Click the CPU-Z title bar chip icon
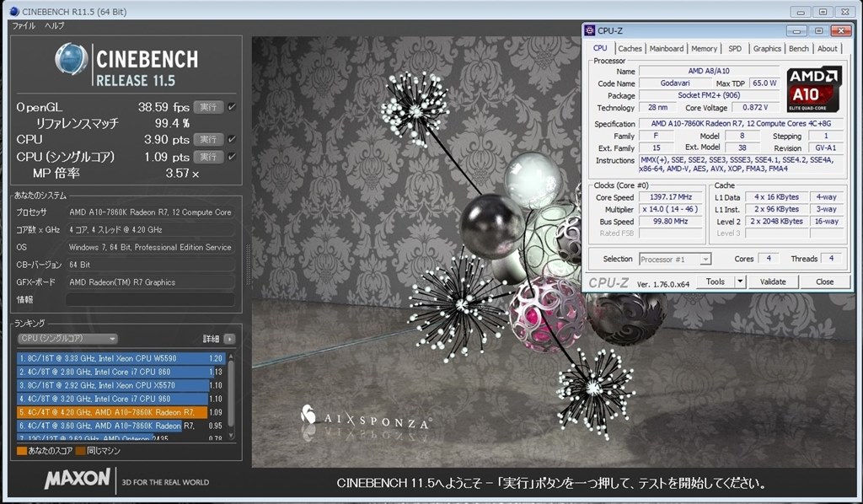 click(589, 30)
